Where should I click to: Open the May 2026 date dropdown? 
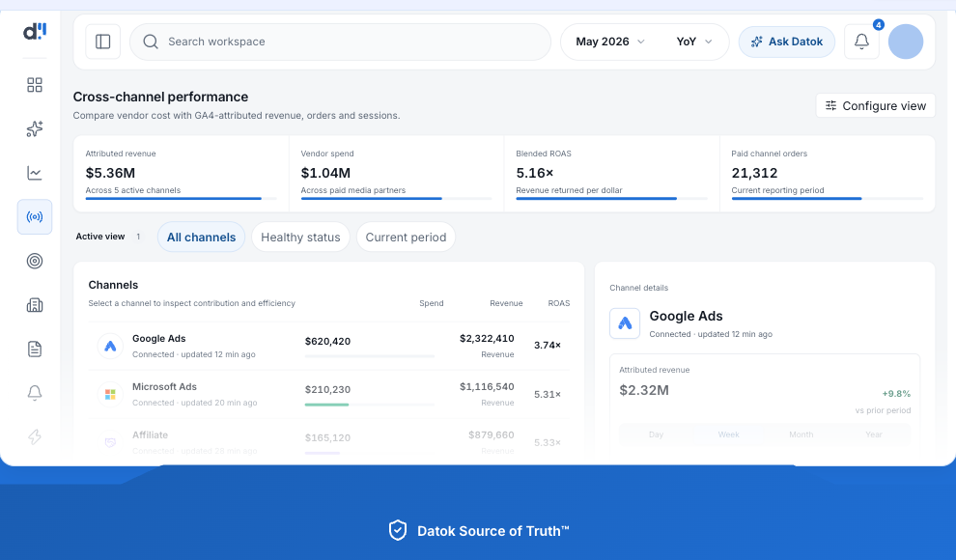click(x=610, y=42)
